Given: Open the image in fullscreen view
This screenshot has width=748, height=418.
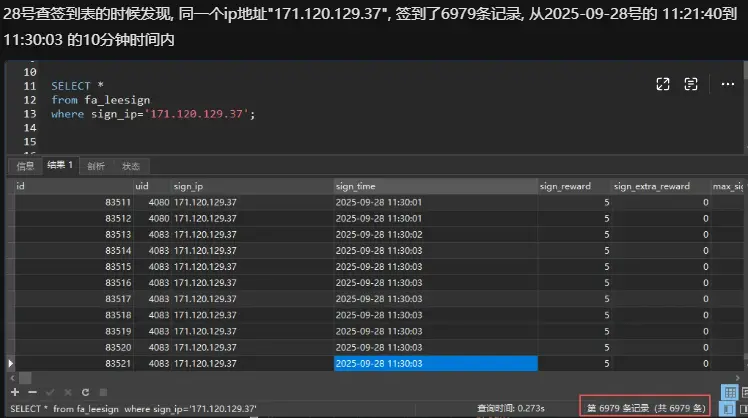Looking at the screenshot, I should click(663, 84).
